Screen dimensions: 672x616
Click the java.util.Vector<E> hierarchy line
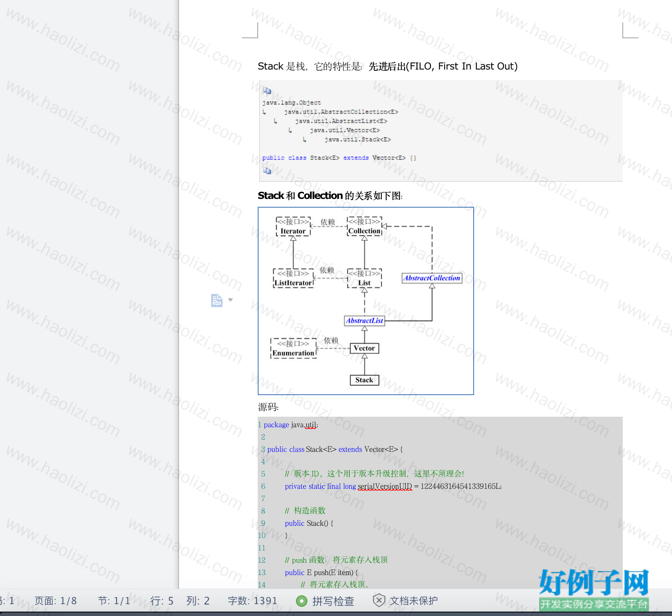pyautogui.click(x=345, y=130)
